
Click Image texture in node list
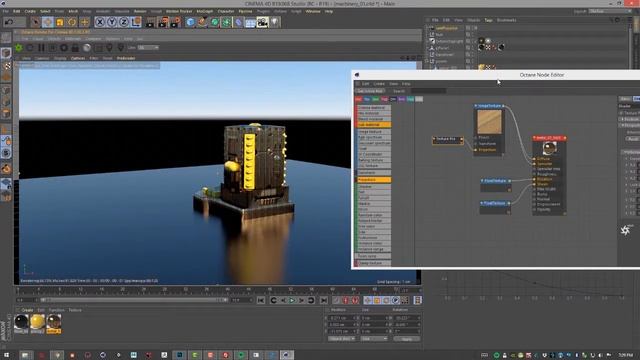[x=373, y=132]
